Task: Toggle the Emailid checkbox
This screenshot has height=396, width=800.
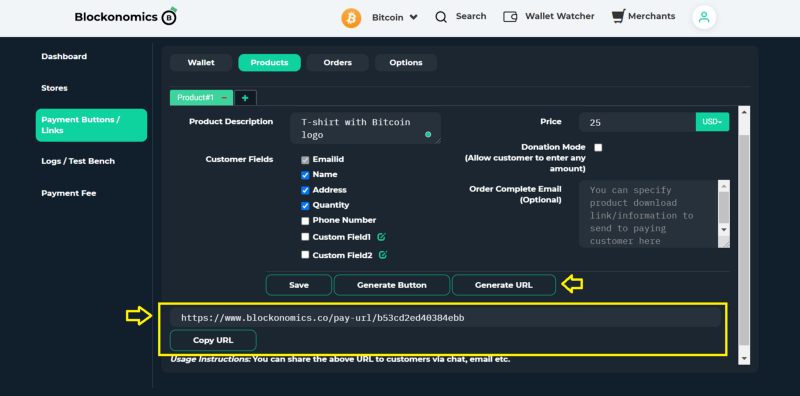Action: (305, 160)
